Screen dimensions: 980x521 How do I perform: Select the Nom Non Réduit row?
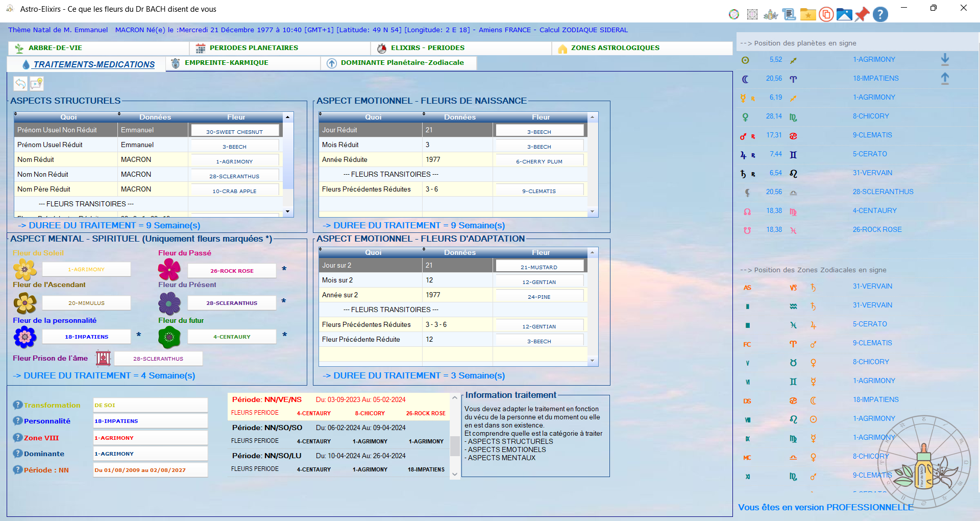point(148,174)
